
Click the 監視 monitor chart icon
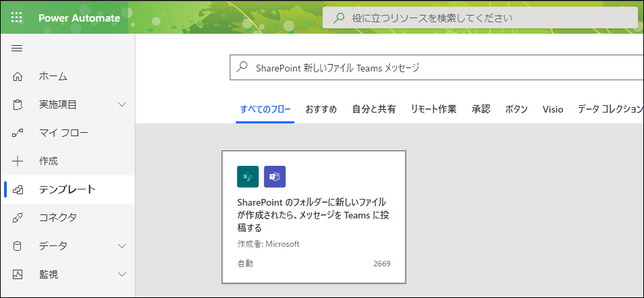(18, 274)
